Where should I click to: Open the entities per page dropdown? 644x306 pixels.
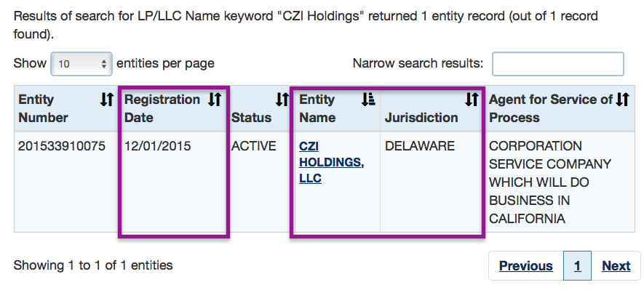(81, 64)
